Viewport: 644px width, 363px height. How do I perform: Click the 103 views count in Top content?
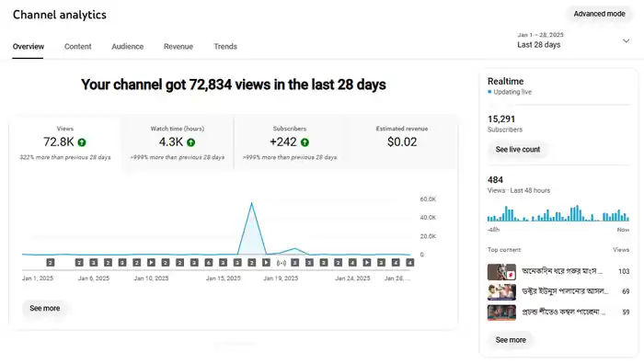pos(624,271)
